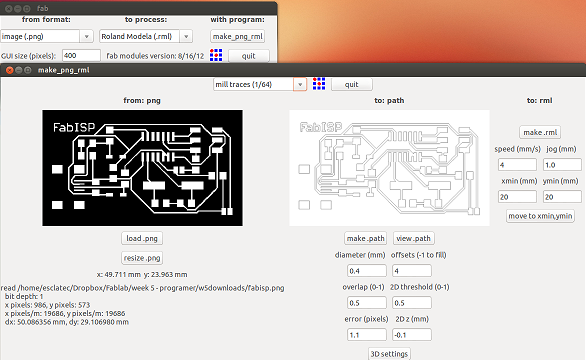Viewport: 586px width, 360px height.
Task: Click the 'x pixels: 986, y pixels: 573' line
Action: click(x=47, y=305)
